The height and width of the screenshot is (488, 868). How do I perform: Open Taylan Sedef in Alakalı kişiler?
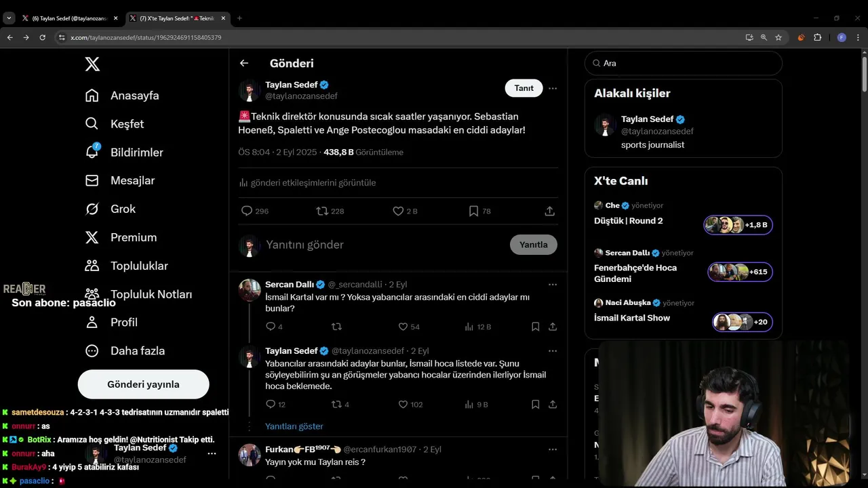pyautogui.click(x=684, y=131)
